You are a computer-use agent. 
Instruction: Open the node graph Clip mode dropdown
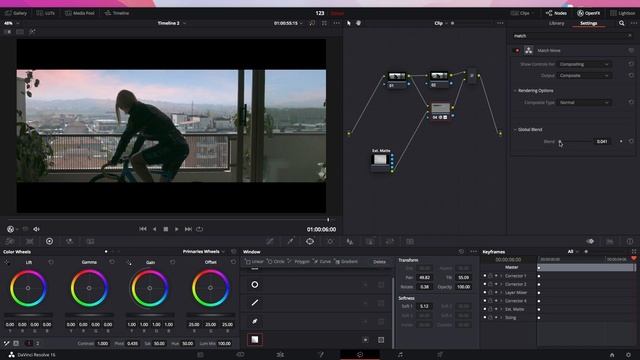tap(441, 23)
